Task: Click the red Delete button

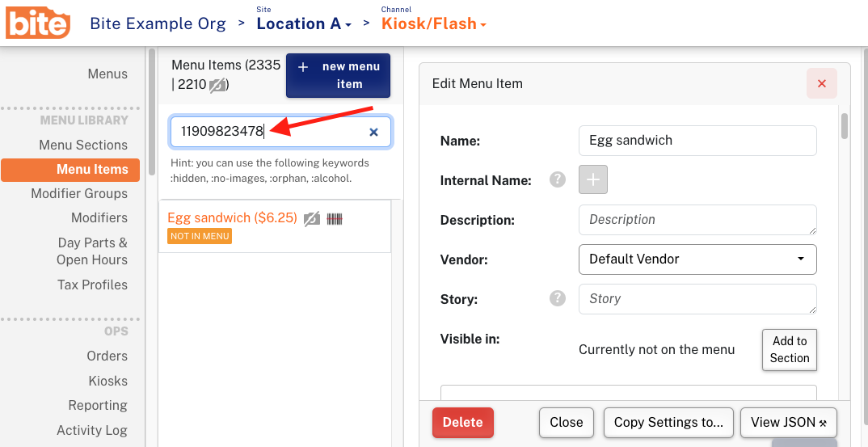Action: point(463,423)
